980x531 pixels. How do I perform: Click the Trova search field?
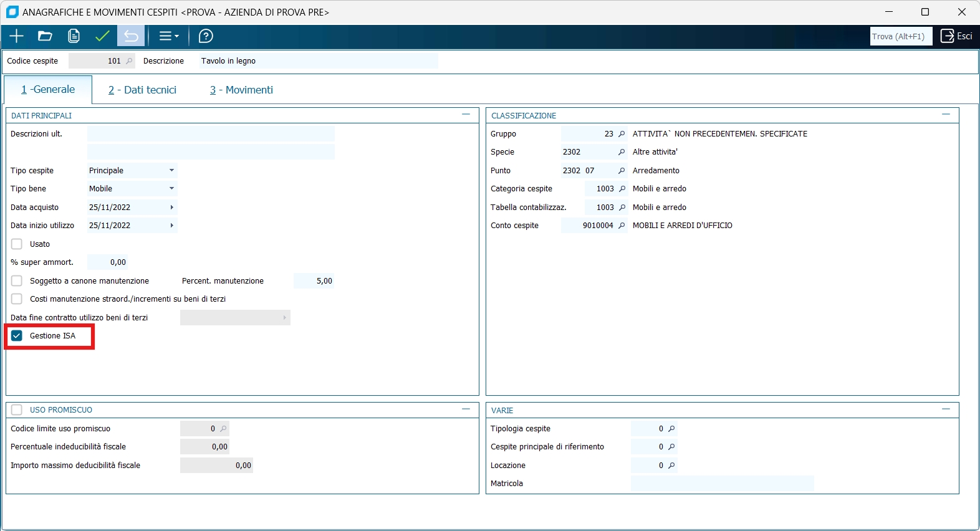tap(901, 36)
